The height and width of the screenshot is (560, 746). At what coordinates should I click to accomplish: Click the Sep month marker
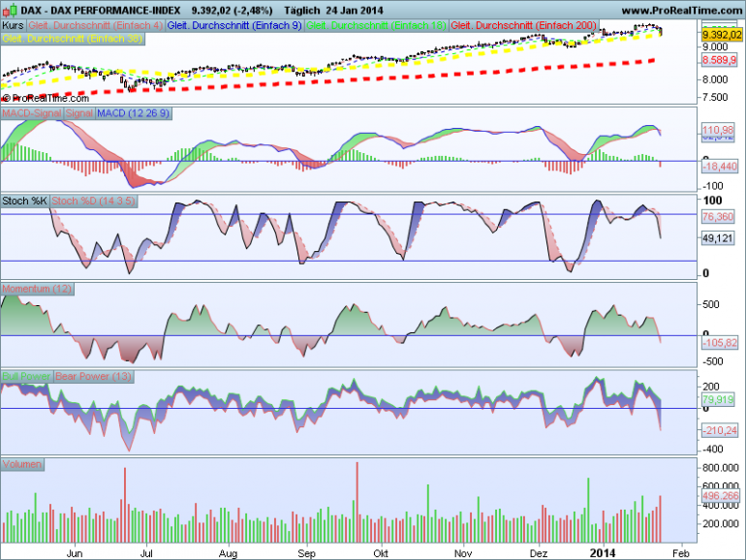pyautogui.click(x=306, y=554)
